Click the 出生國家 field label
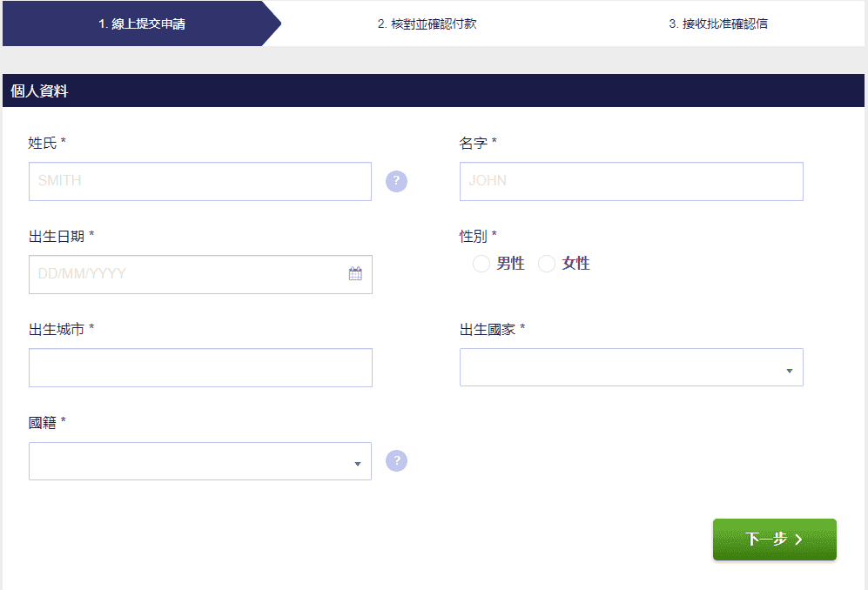 (x=492, y=329)
